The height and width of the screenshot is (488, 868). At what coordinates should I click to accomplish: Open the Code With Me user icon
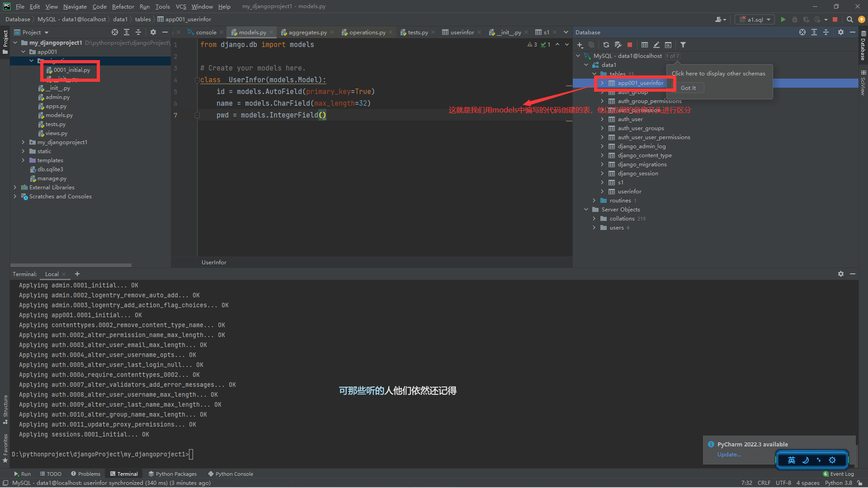coord(720,19)
